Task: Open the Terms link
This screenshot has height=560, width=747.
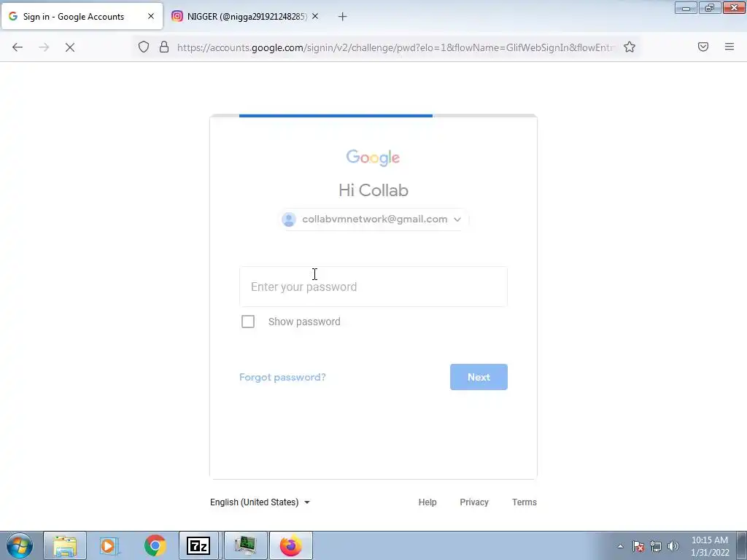Action: click(x=524, y=502)
